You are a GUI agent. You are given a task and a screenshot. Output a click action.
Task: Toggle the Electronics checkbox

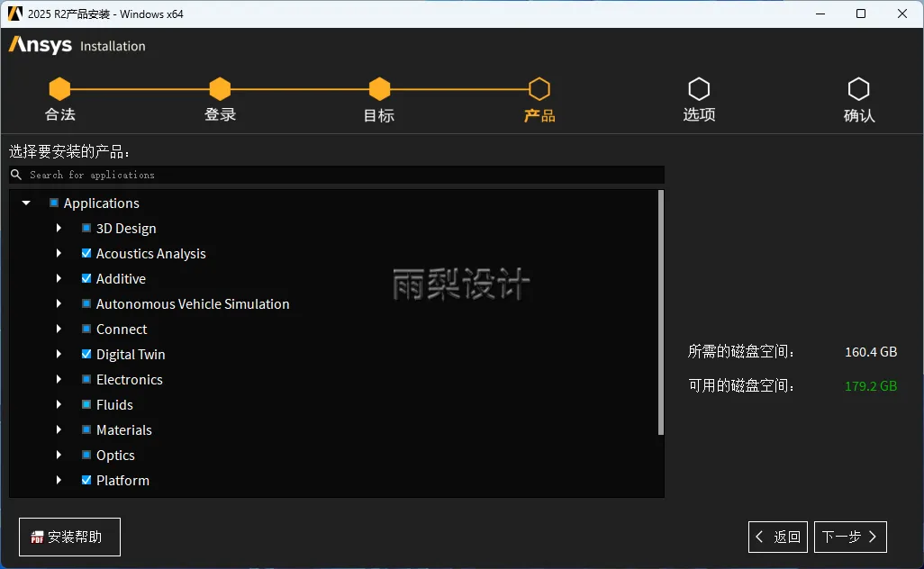click(x=86, y=379)
